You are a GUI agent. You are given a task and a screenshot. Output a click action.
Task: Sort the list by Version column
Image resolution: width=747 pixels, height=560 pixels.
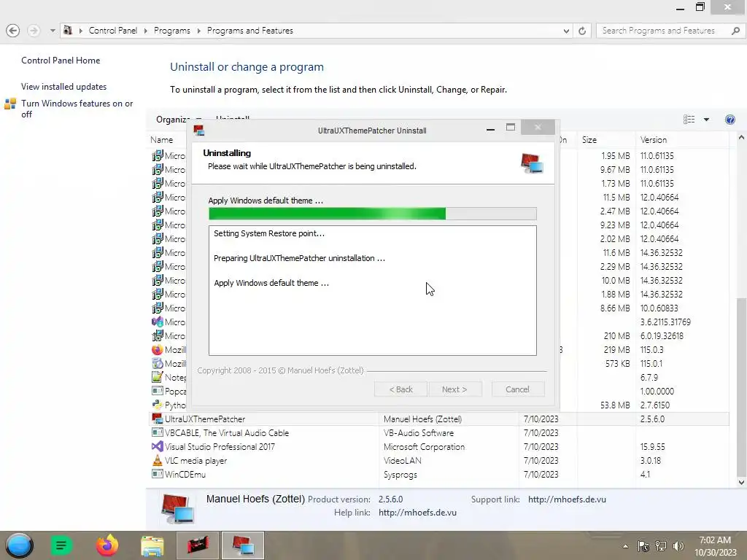click(653, 139)
